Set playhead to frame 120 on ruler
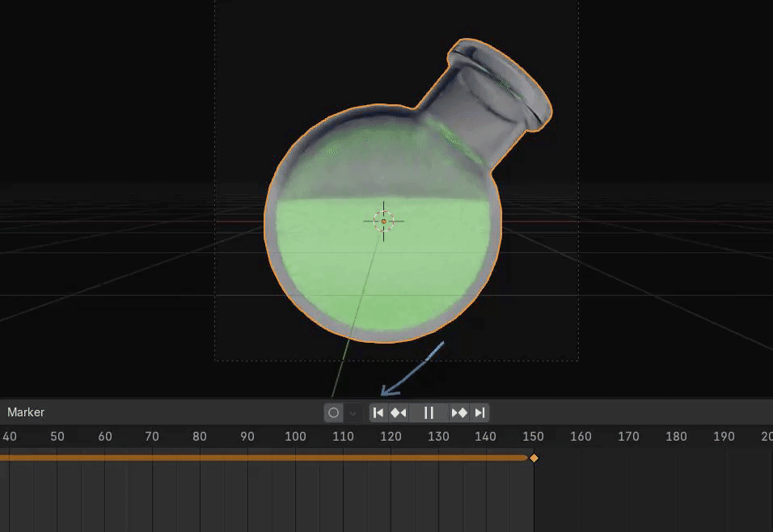Viewport: 773px width, 532px height. 391,437
